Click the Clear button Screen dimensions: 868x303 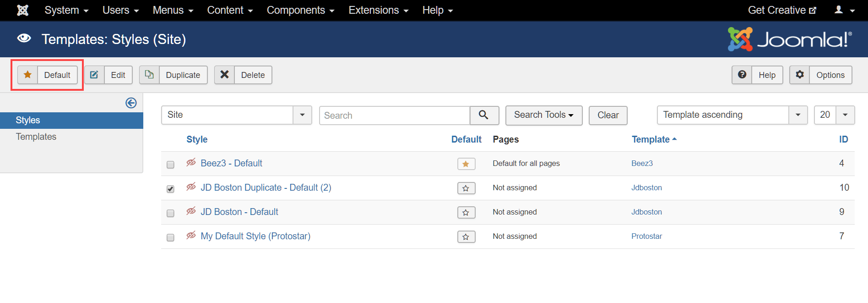coord(608,115)
